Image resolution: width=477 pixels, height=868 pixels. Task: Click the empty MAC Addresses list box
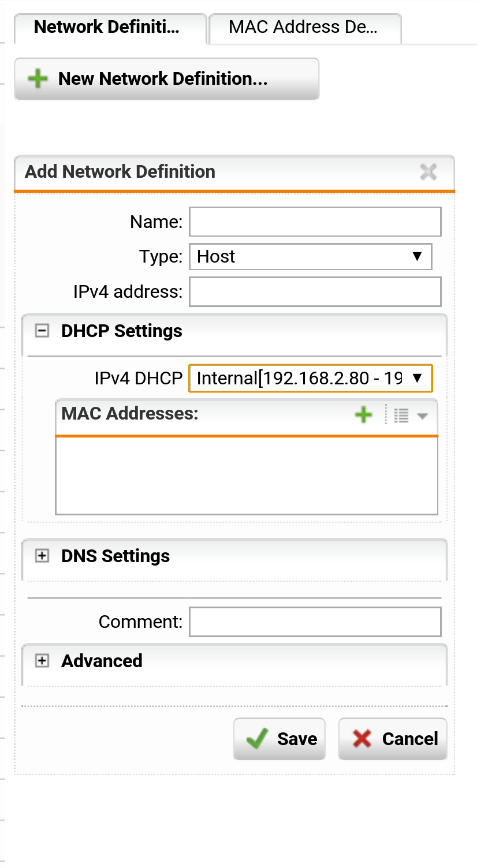click(247, 475)
